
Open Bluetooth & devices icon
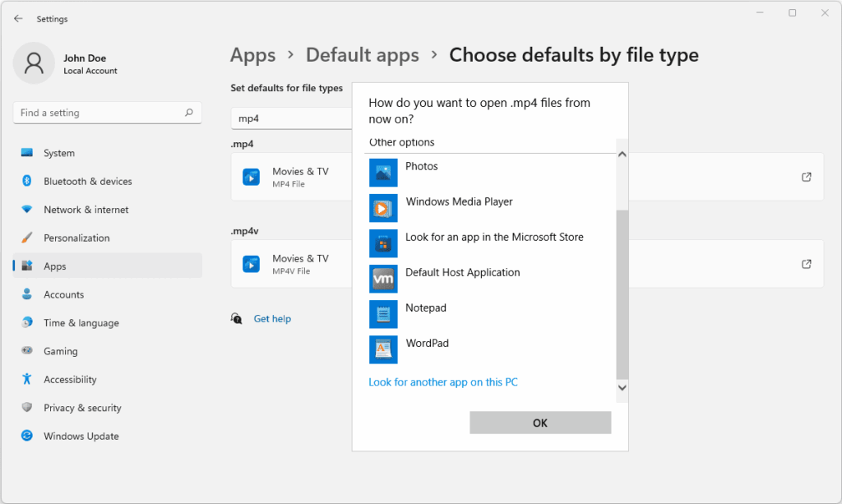click(27, 181)
